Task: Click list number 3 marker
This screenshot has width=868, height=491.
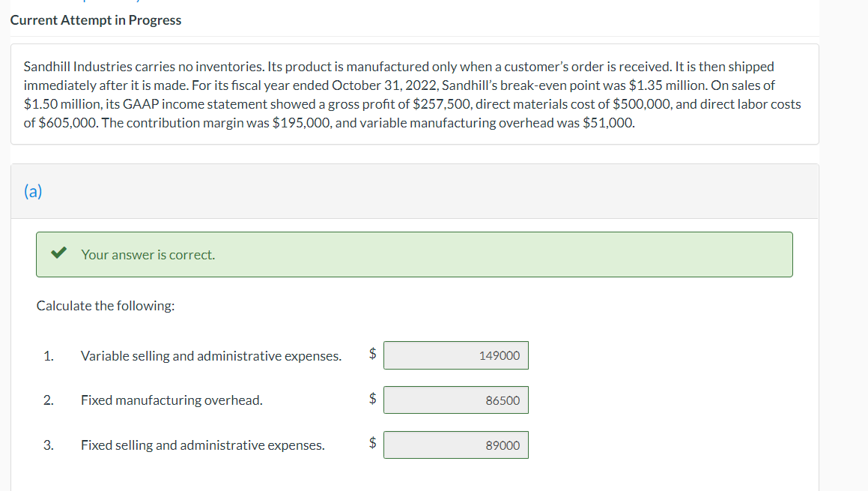Action: 49,445
